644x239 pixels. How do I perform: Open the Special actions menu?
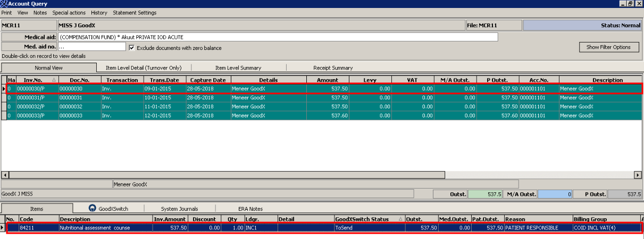click(x=69, y=13)
